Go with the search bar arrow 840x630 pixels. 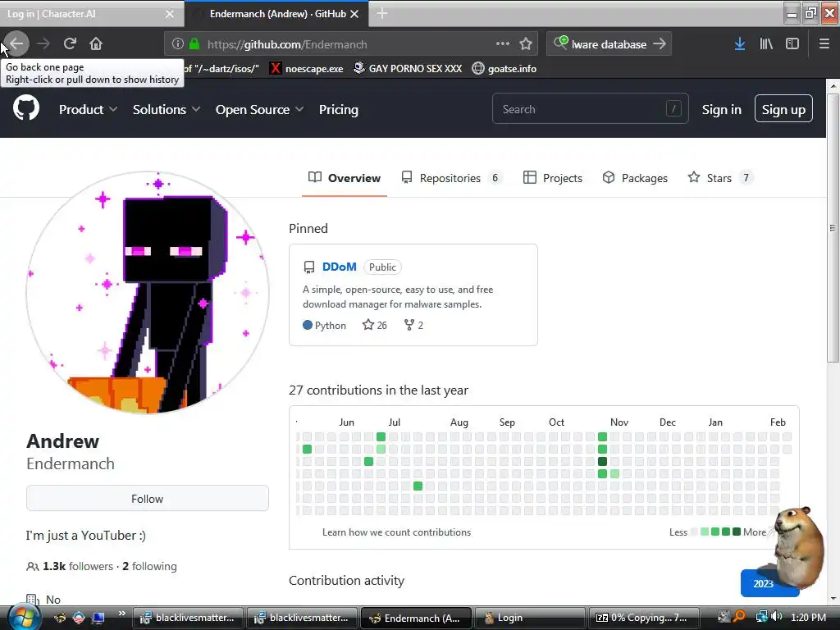point(660,44)
